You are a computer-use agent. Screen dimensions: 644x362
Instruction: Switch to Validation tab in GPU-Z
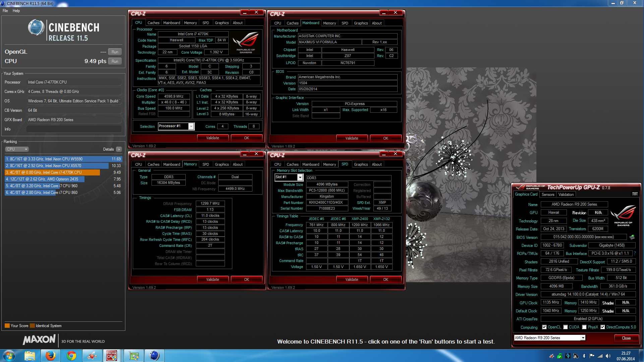click(566, 195)
